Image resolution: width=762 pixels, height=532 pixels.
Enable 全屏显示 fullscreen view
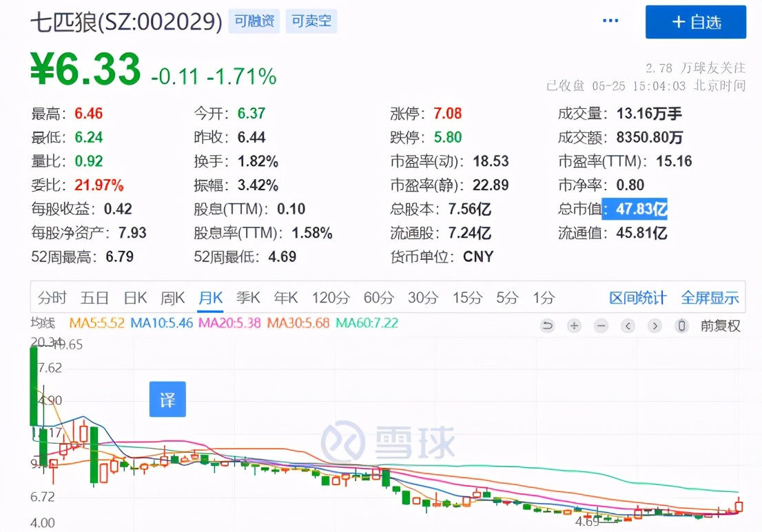(710, 297)
